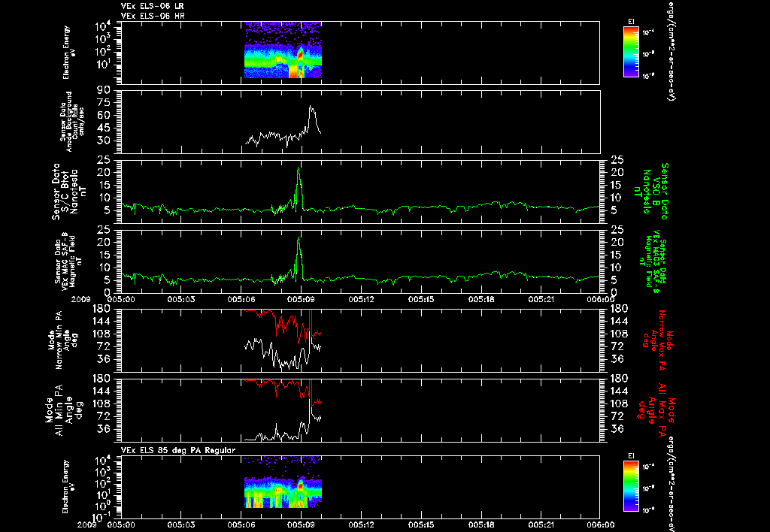Click '005:00' on the middle time axis

coord(121,299)
